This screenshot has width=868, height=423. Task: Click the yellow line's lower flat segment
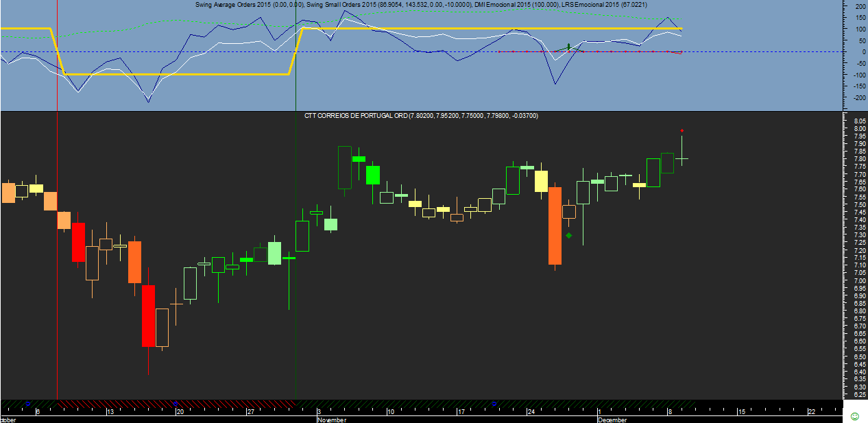pos(176,74)
